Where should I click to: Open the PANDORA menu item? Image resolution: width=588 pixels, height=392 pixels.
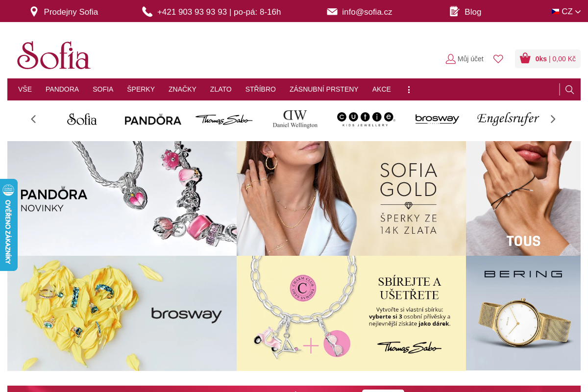tap(62, 89)
